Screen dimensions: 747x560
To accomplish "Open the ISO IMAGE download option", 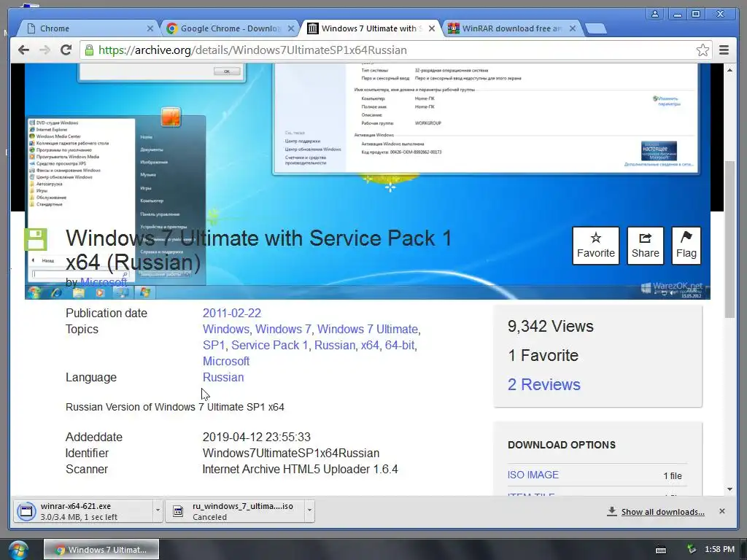I will (533, 475).
